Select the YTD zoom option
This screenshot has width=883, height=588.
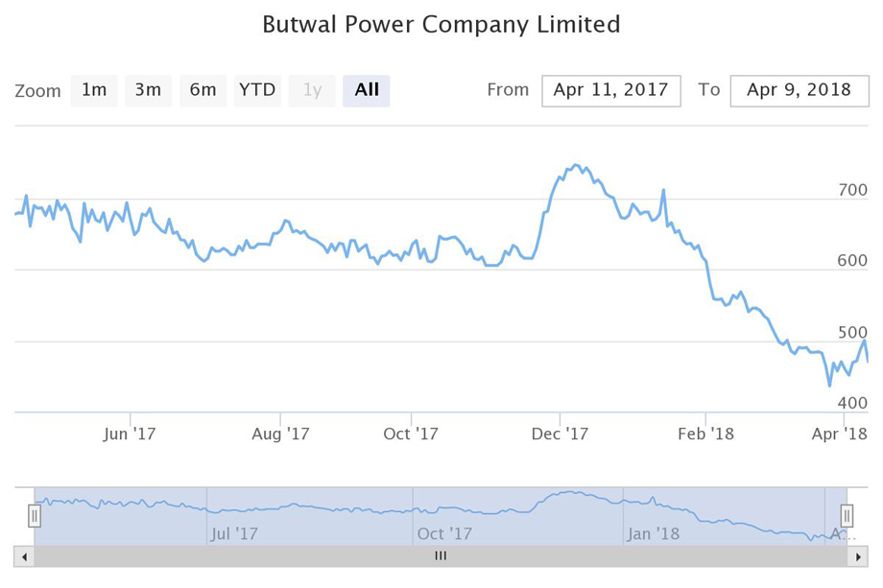pyautogui.click(x=257, y=90)
